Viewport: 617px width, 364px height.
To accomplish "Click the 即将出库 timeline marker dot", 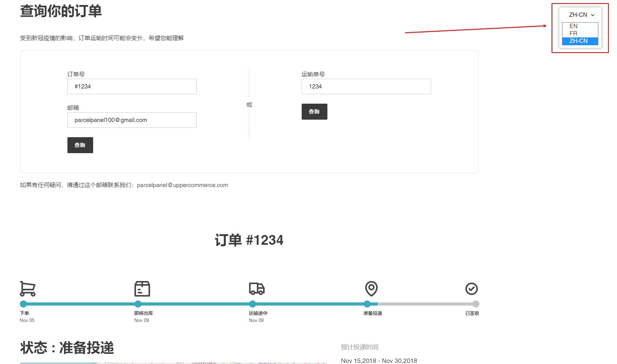I will tap(138, 304).
